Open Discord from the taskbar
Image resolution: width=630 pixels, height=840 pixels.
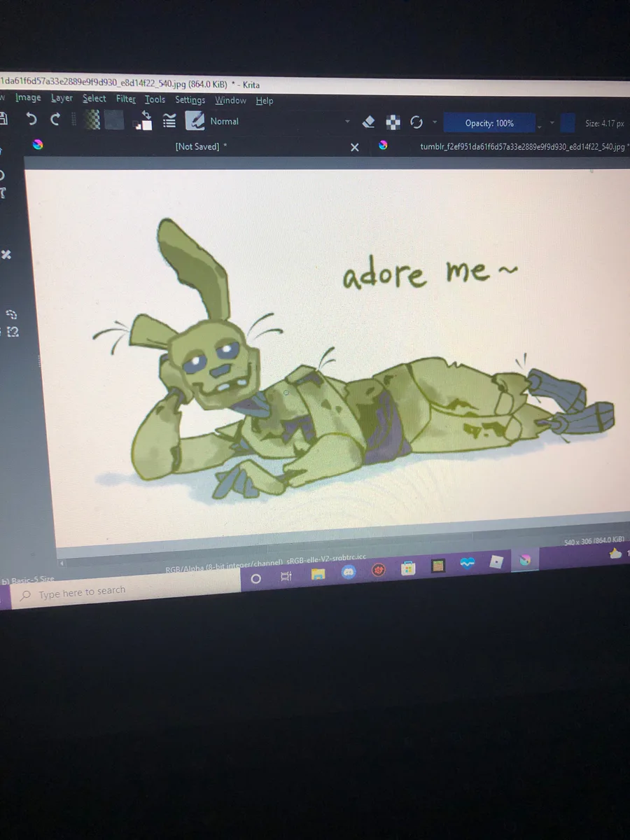pos(349,573)
